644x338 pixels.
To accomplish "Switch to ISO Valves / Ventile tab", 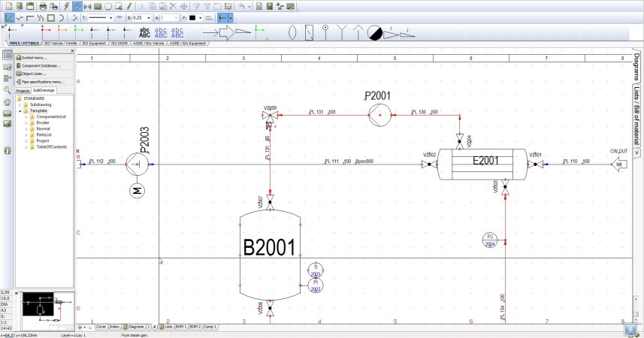I will (x=60, y=43).
